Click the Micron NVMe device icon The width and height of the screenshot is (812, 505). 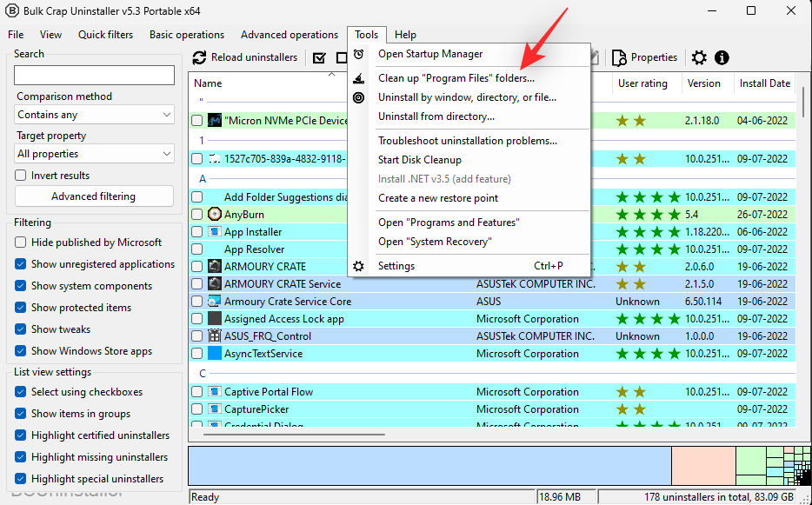coord(215,121)
